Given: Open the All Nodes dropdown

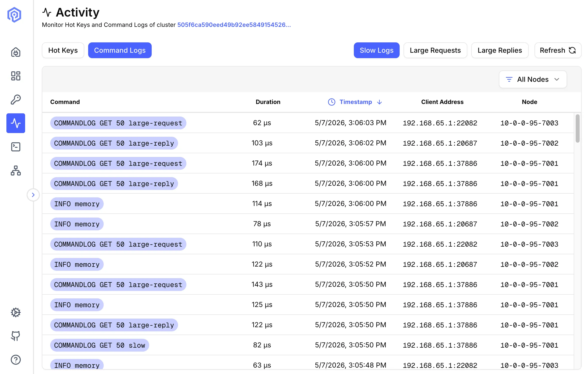Looking at the screenshot, I should [533, 79].
